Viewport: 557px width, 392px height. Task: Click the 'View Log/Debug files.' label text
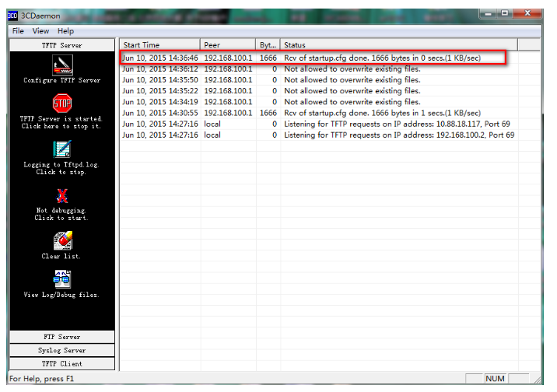coord(61,295)
